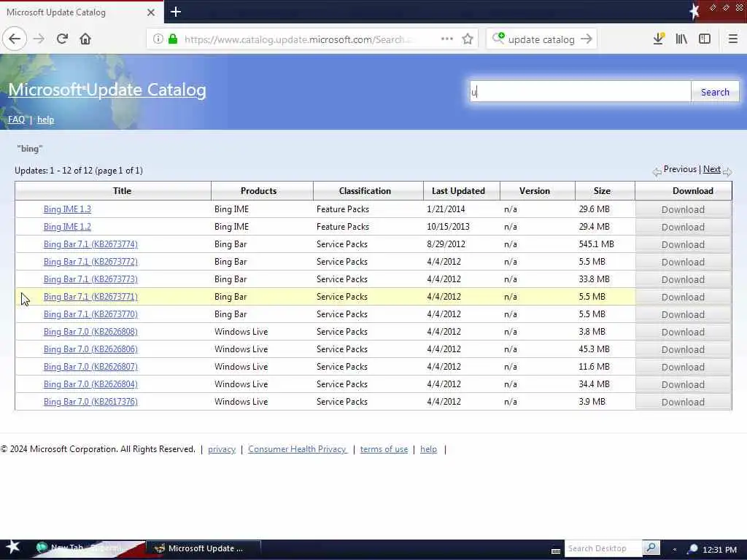
Task: Download Bing Bar 7.0 KB2626806
Action: [x=683, y=349]
